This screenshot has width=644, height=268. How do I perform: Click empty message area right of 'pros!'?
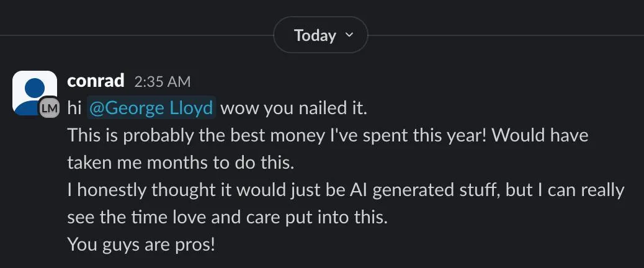[x=403, y=244]
